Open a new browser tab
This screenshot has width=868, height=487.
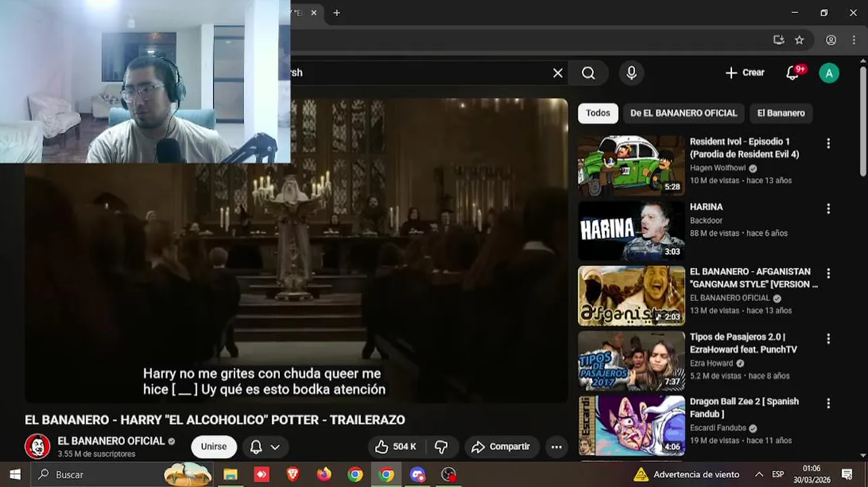coord(337,13)
